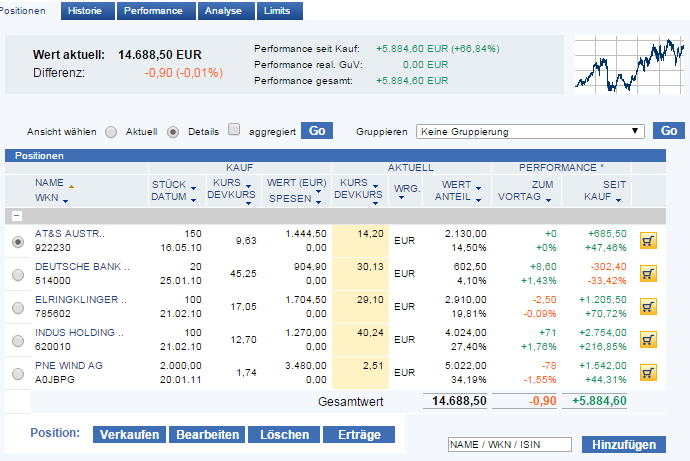Sort by SPESEN arrow icon
This screenshot has width=690, height=461.
point(318,202)
